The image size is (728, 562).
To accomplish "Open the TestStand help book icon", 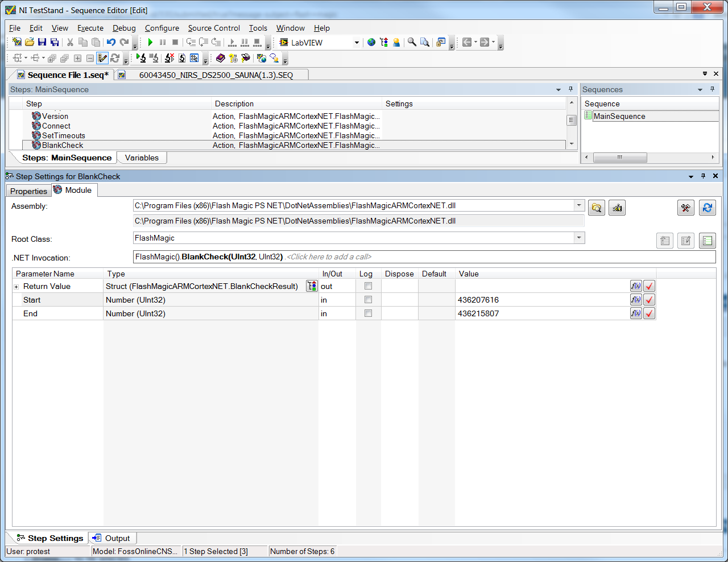I will click(221, 58).
